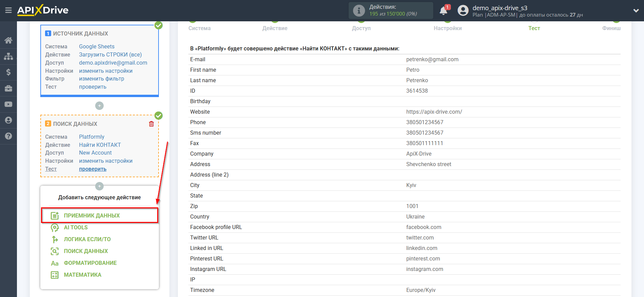644x297 pixels.
Task: Click изменить фильтр link
Action: pos(102,78)
